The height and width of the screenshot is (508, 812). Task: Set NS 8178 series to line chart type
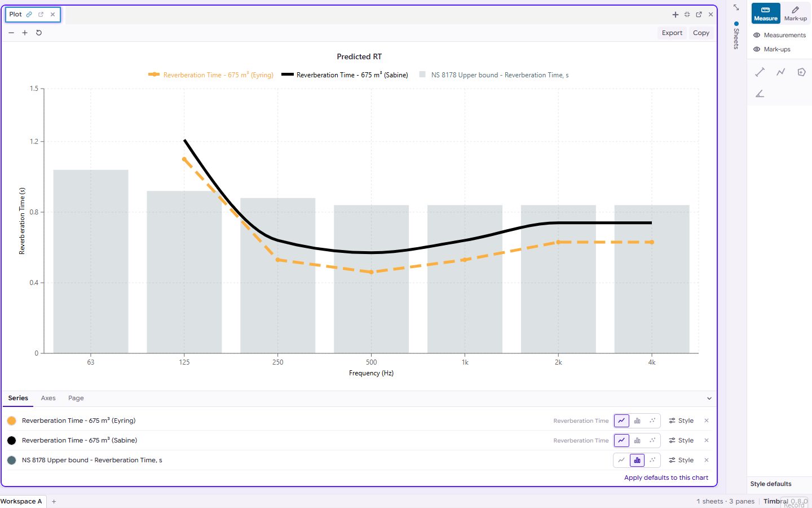click(x=621, y=460)
